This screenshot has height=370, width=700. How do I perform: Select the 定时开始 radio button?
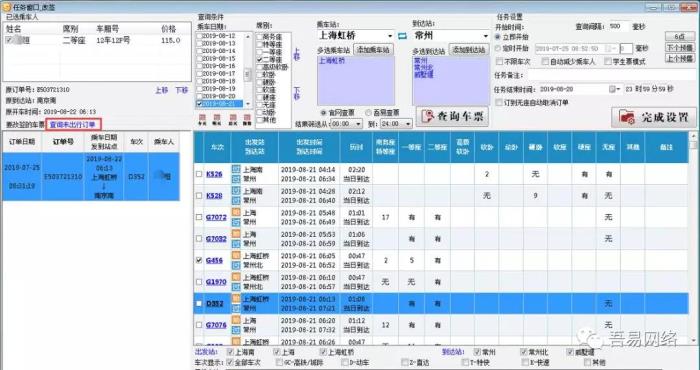click(498, 48)
